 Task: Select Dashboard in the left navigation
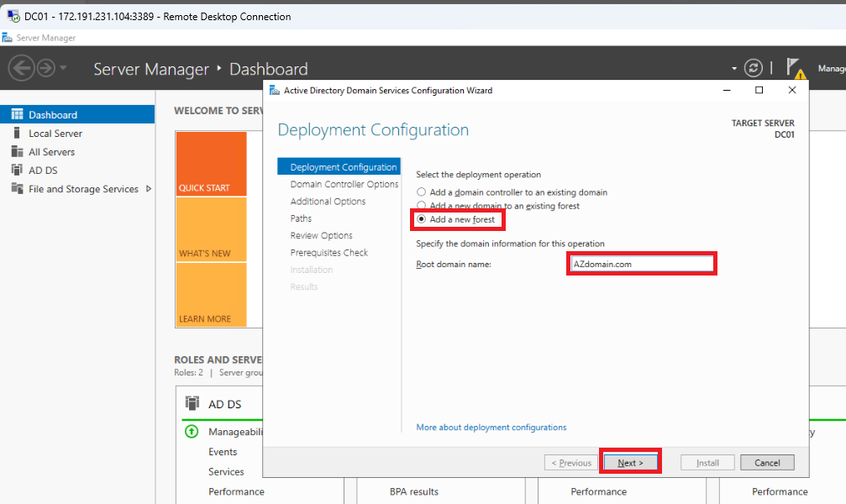(x=77, y=114)
